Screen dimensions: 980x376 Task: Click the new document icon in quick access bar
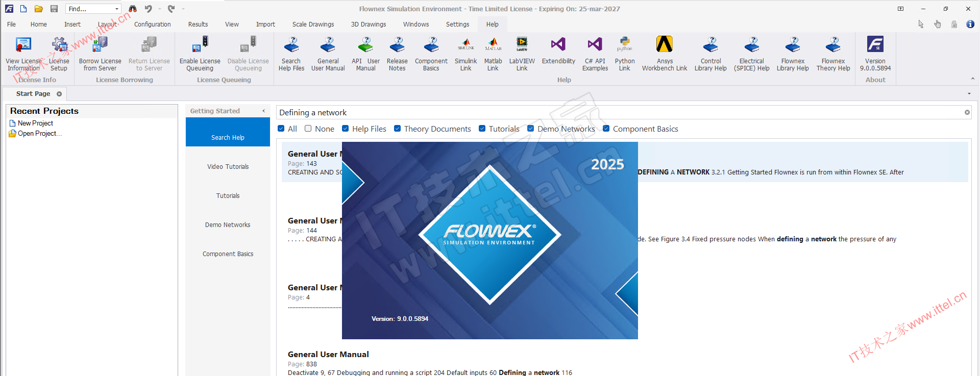coord(23,9)
